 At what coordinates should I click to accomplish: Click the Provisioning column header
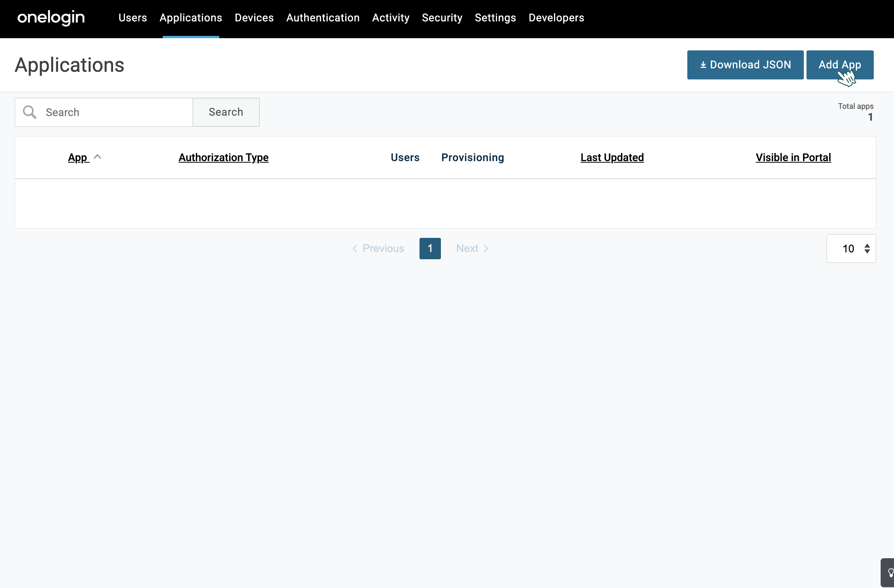pyautogui.click(x=473, y=157)
